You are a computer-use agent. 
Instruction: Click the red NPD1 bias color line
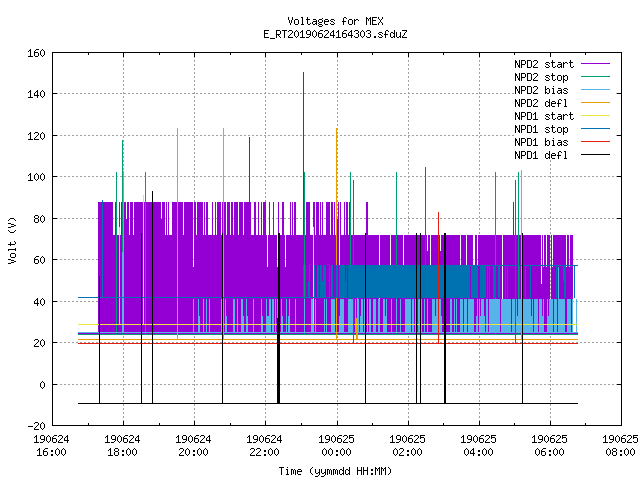pos(596,142)
